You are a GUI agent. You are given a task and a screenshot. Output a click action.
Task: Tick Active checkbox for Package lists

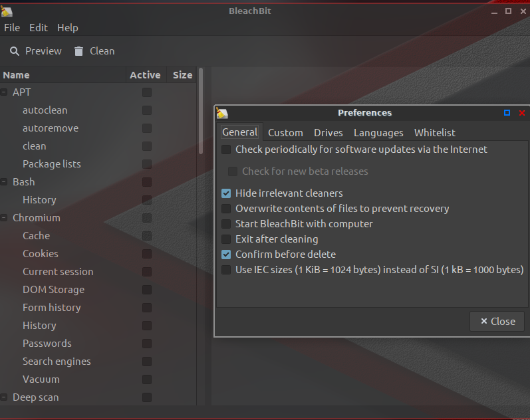pos(147,164)
